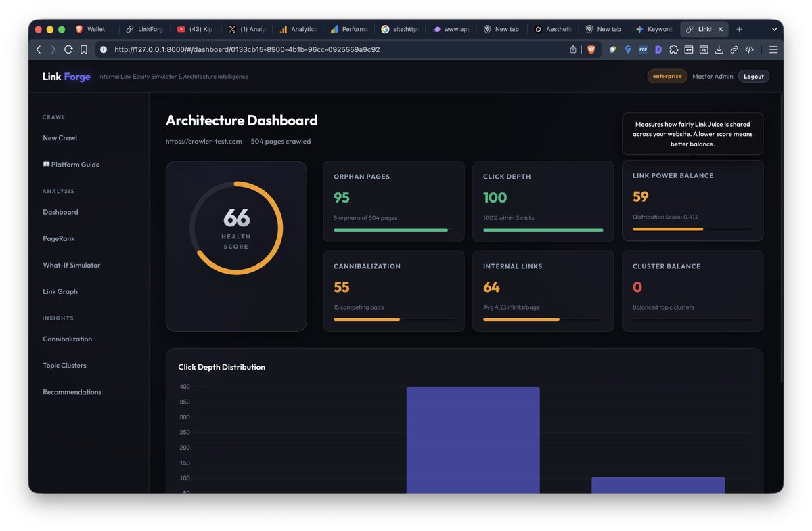Click the Orphan Pages card
The width and height of the screenshot is (812, 531).
point(394,201)
